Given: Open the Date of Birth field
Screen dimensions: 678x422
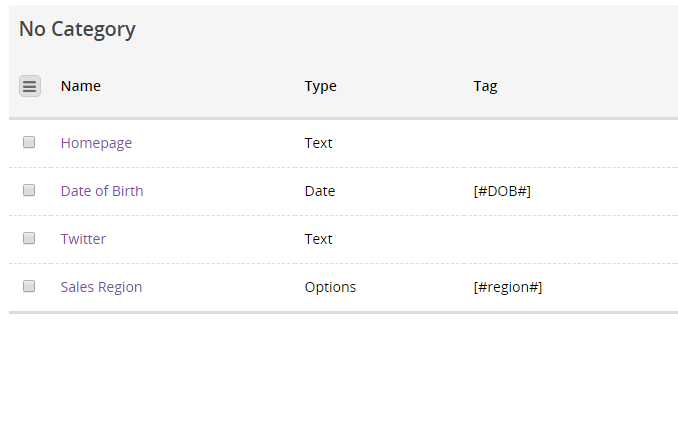Looking at the screenshot, I should 102,191.
